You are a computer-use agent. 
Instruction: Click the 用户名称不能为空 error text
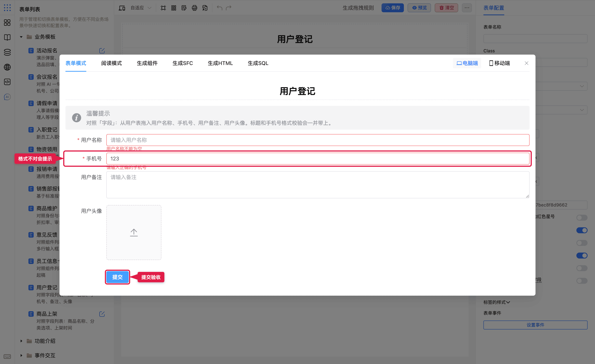point(124,149)
